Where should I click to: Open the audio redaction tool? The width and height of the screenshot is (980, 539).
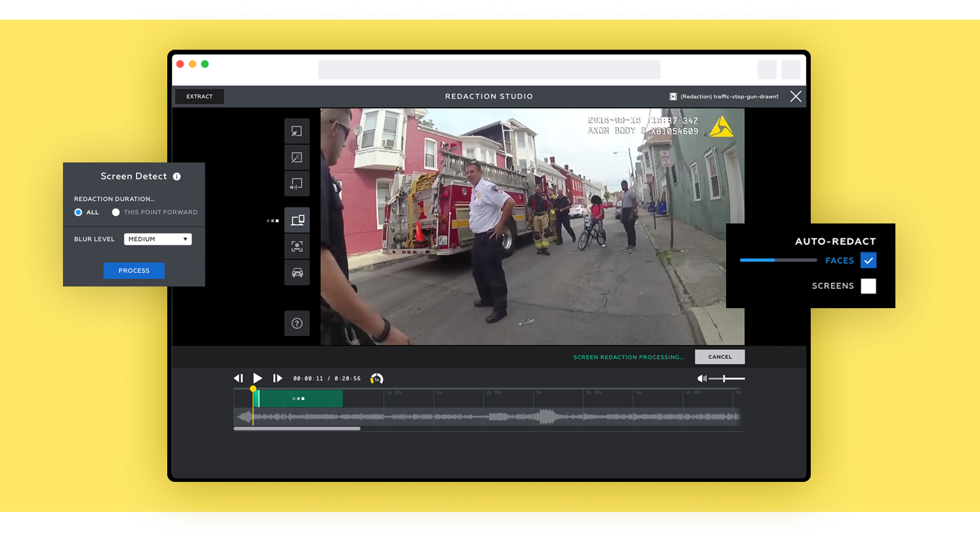click(x=297, y=184)
